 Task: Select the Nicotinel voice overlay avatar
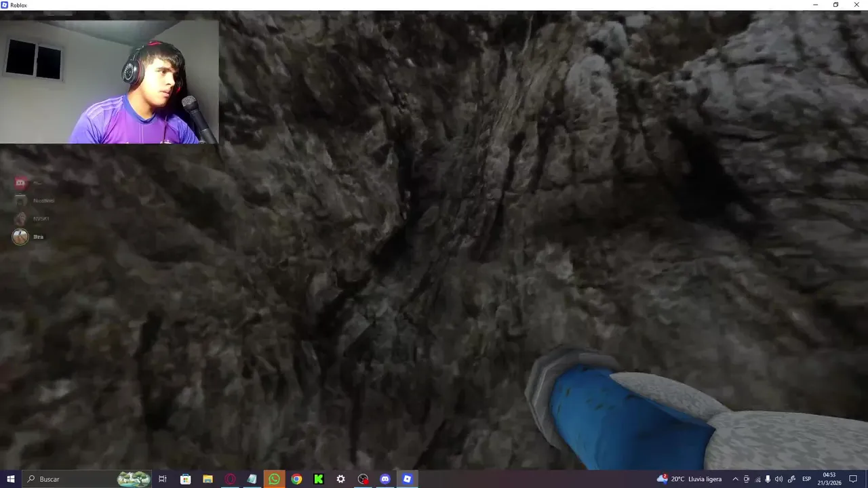tap(20, 201)
